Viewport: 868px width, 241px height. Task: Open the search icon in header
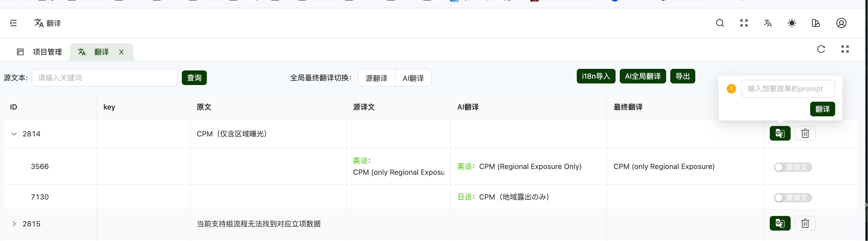(x=720, y=23)
